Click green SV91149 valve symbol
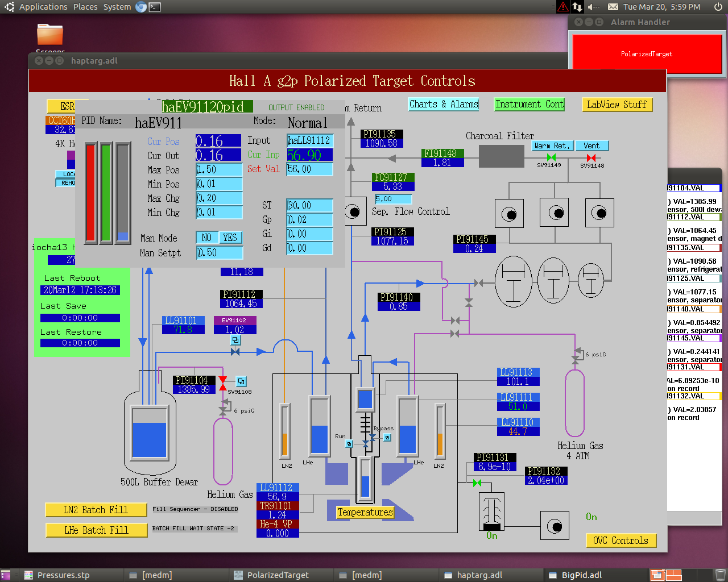The height and width of the screenshot is (582, 728). pos(551,157)
